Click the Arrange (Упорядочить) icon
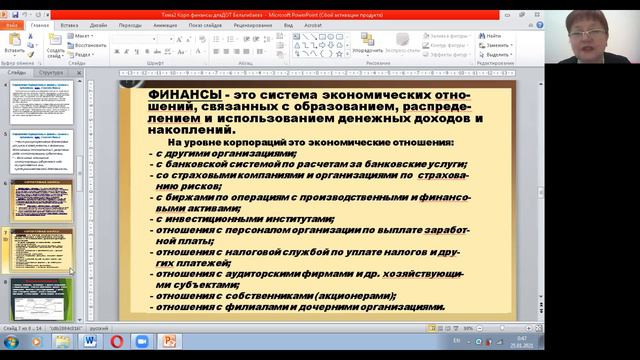 367,40
